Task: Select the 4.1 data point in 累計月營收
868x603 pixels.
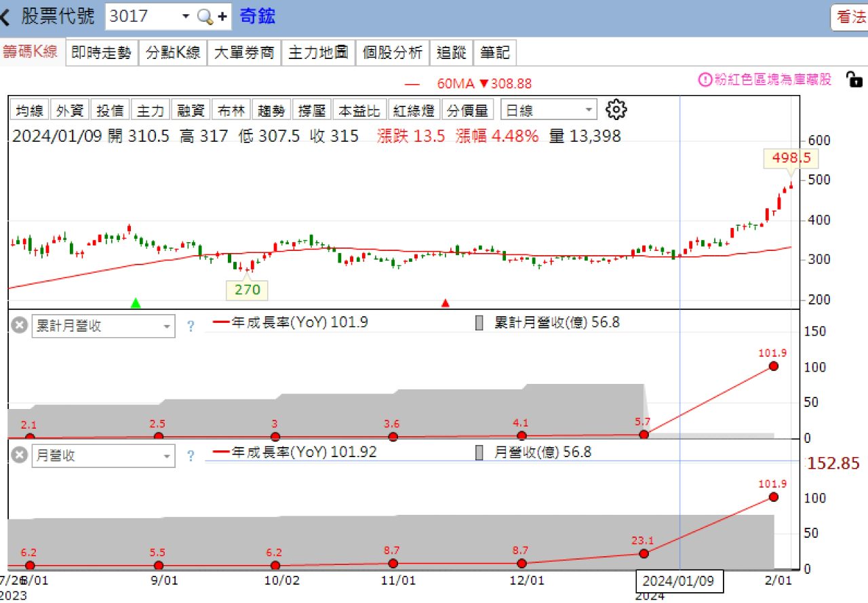Action: (521, 435)
